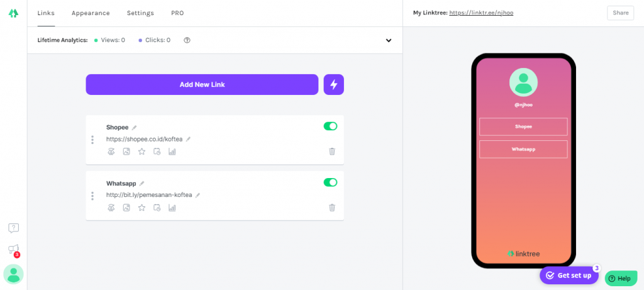Open analytics chart icon for Shopee

(x=172, y=152)
